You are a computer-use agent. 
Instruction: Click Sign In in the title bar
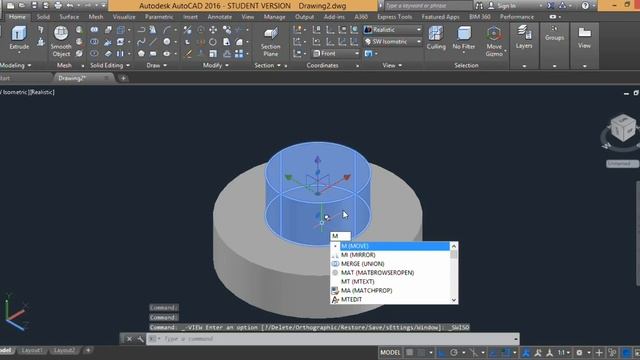click(506, 6)
